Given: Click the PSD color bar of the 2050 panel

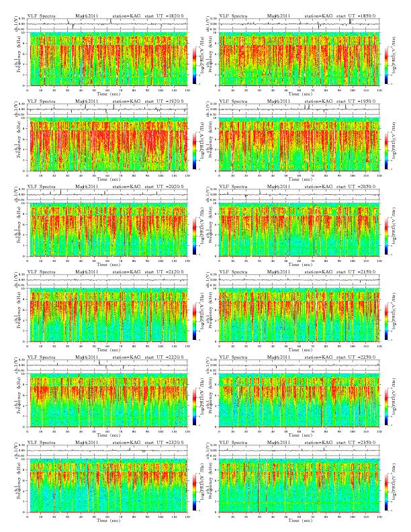Looking at the screenshot, I should tap(386, 236).
